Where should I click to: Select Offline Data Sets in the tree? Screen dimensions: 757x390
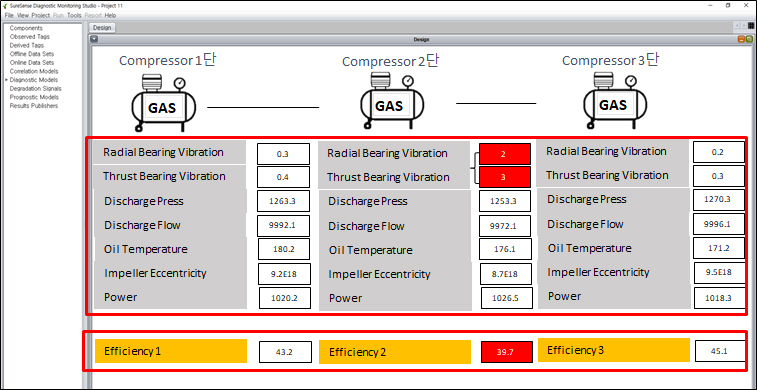(32, 54)
